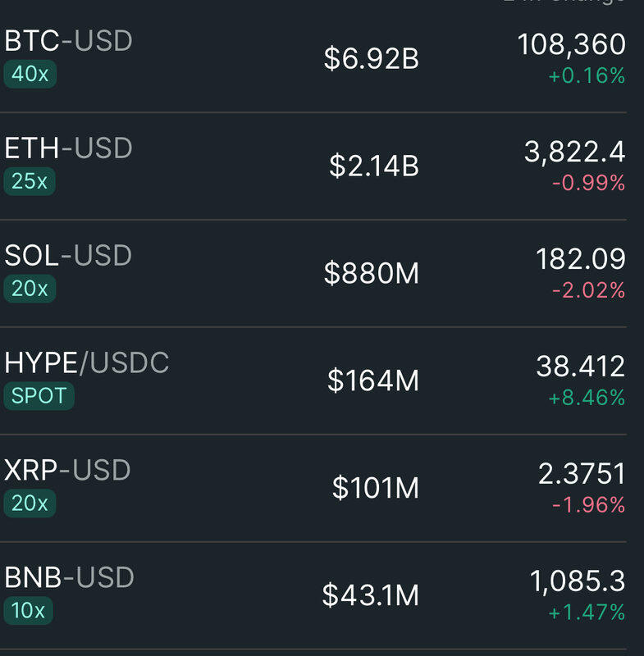Tap the 25x leverage badge

pyautogui.click(x=30, y=181)
